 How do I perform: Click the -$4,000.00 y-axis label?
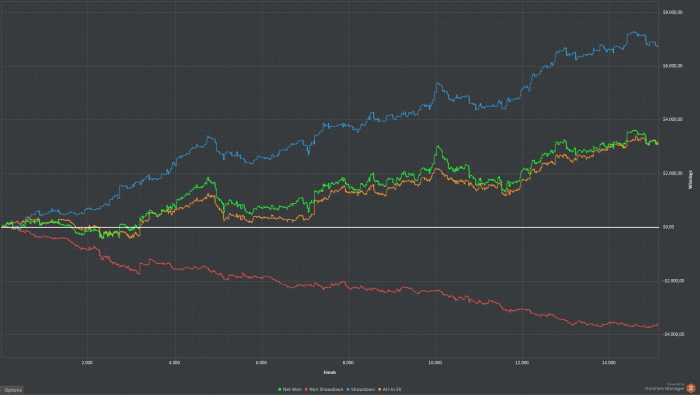(673, 334)
